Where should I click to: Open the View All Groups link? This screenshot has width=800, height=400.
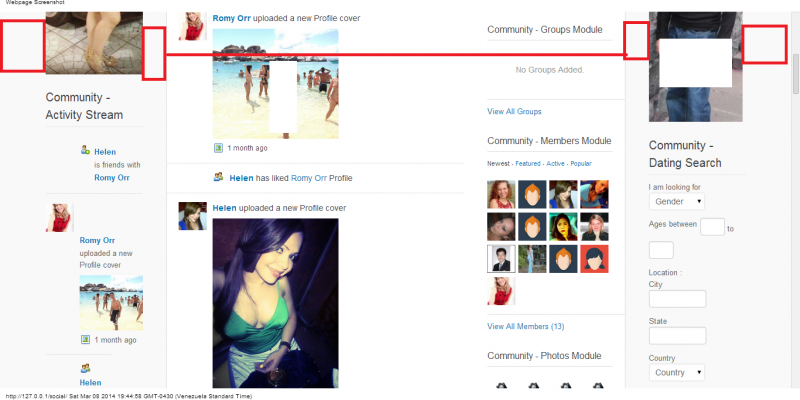514,111
